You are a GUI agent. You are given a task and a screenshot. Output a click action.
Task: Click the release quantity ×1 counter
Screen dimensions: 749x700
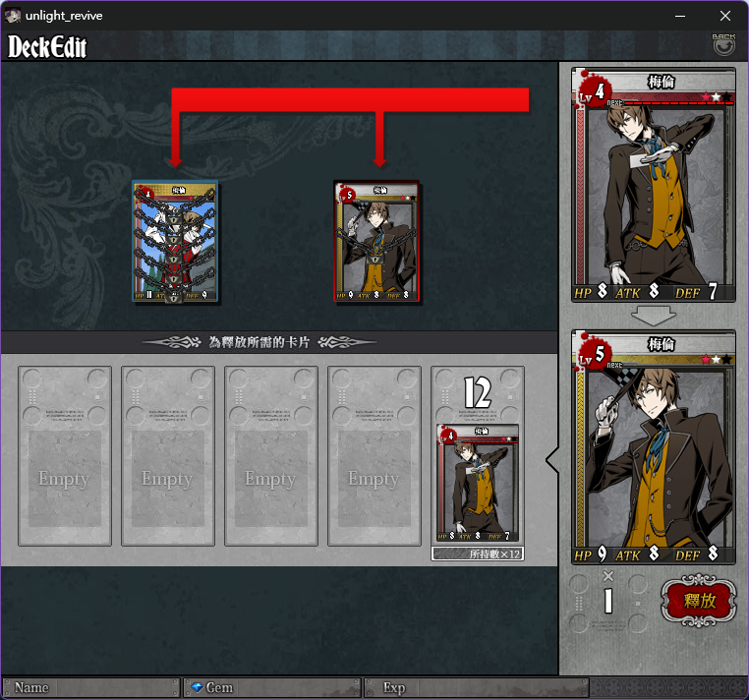(x=607, y=594)
